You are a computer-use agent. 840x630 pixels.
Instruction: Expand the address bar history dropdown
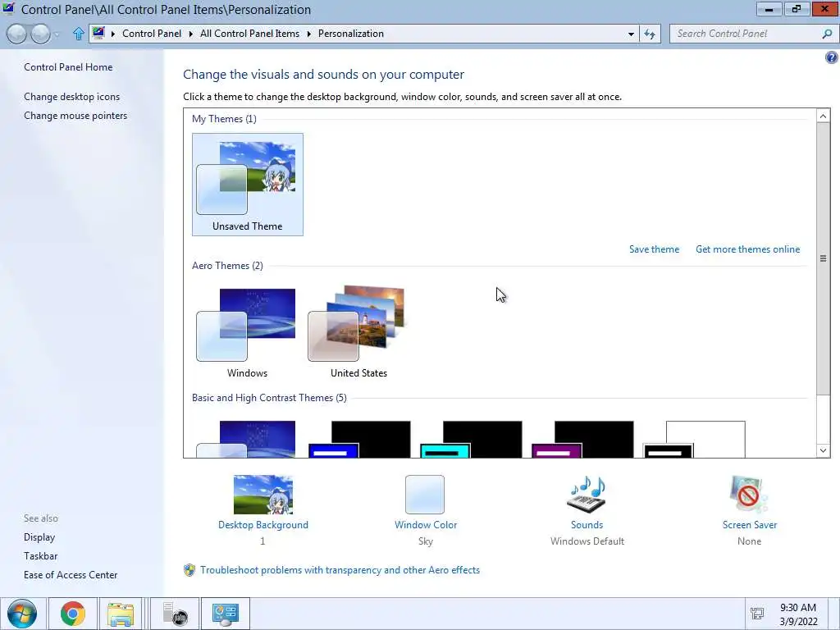pos(631,34)
